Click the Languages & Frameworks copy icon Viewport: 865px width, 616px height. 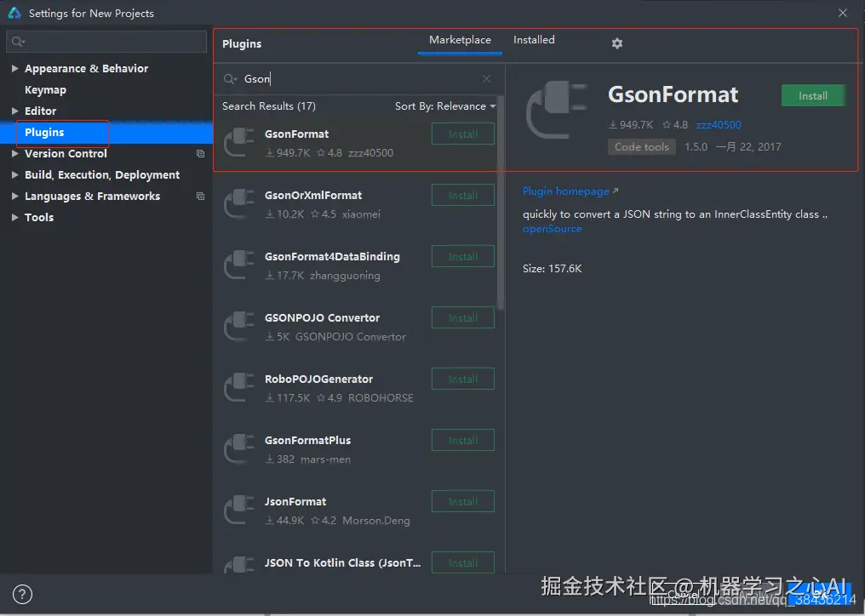click(200, 196)
